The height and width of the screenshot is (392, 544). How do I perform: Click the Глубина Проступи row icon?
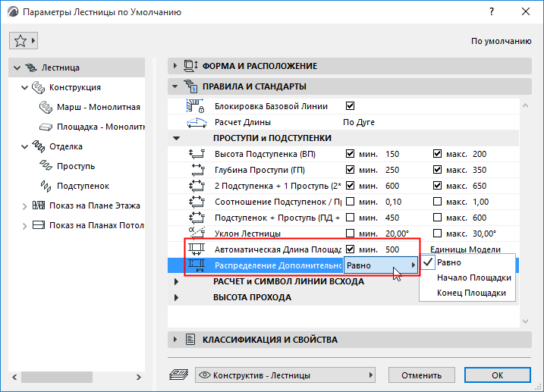click(198, 170)
